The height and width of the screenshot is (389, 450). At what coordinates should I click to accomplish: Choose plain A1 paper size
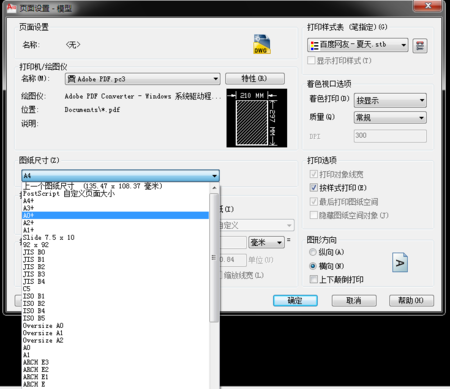point(115,355)
